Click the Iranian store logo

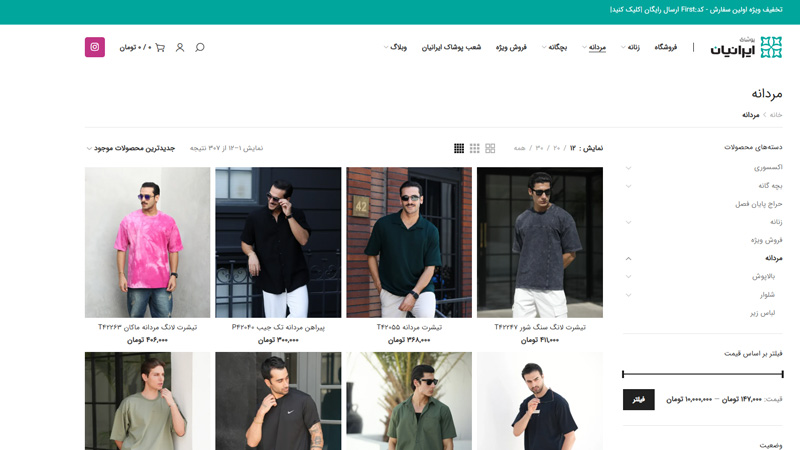[x=746, y=47]
